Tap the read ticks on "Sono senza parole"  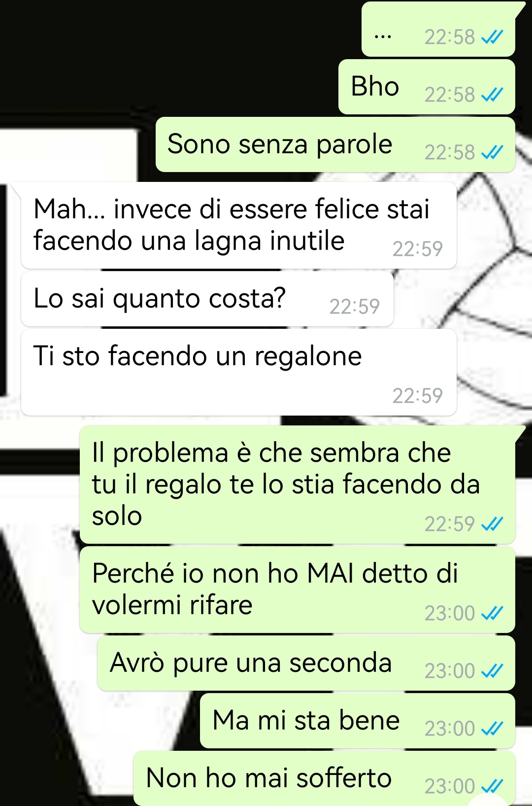click(x=492, y=152)
